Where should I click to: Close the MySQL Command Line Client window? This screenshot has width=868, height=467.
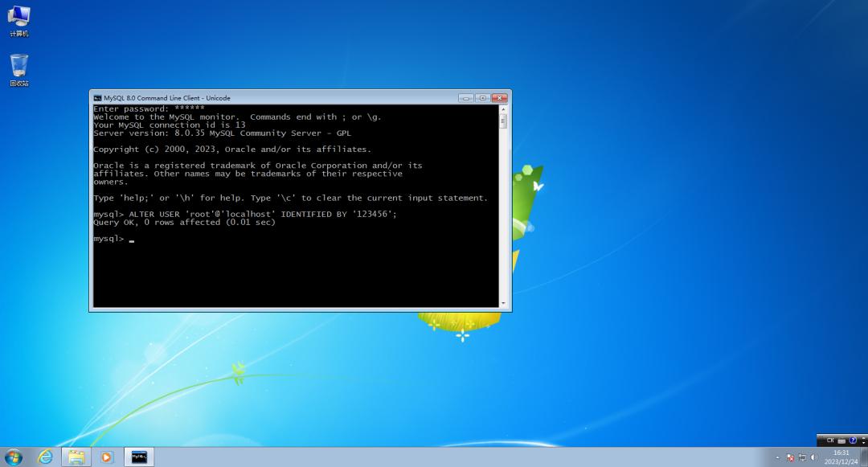point(499,98)
